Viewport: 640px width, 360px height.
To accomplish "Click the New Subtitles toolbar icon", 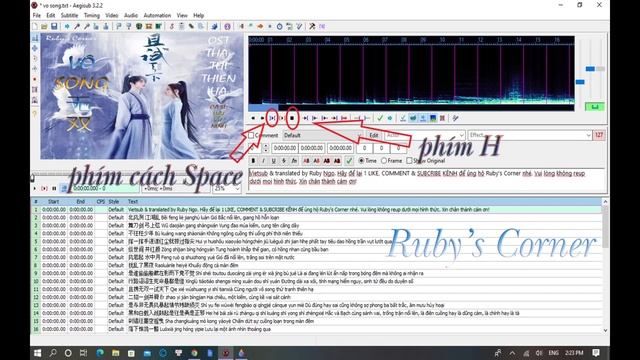I will 36,27.
